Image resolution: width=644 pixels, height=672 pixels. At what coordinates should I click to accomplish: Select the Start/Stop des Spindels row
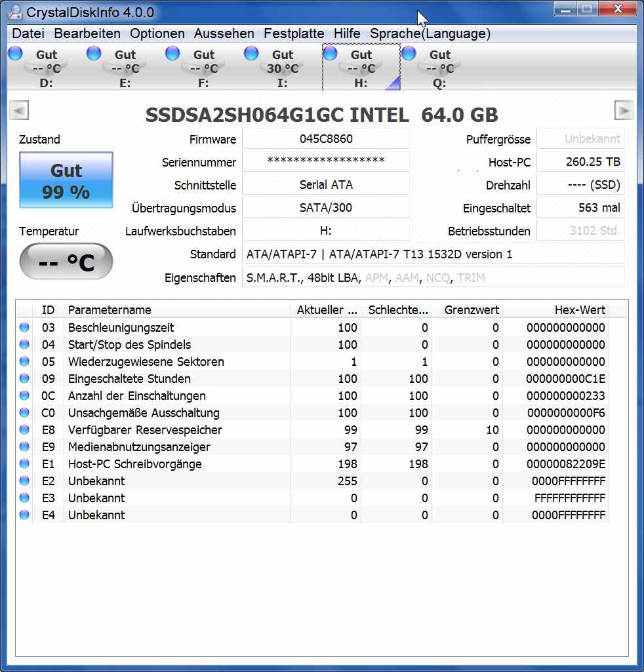(x=313, y=345)
